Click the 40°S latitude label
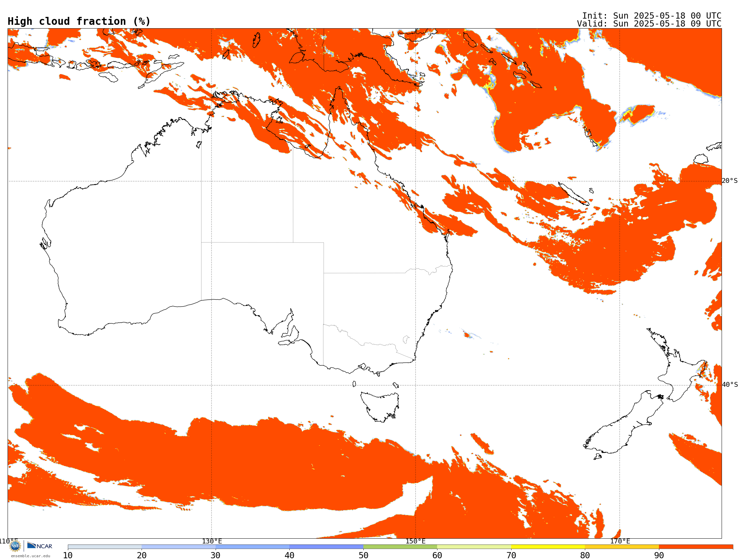 [730, 385]
